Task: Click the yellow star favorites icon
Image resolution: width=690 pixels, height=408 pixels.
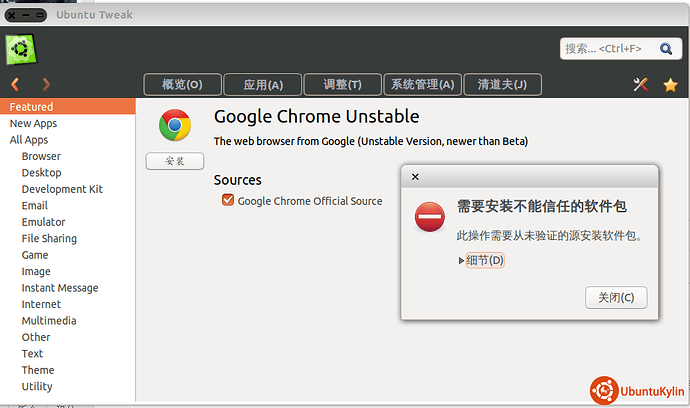Action: pyautogui.click(x=670, y=85)
